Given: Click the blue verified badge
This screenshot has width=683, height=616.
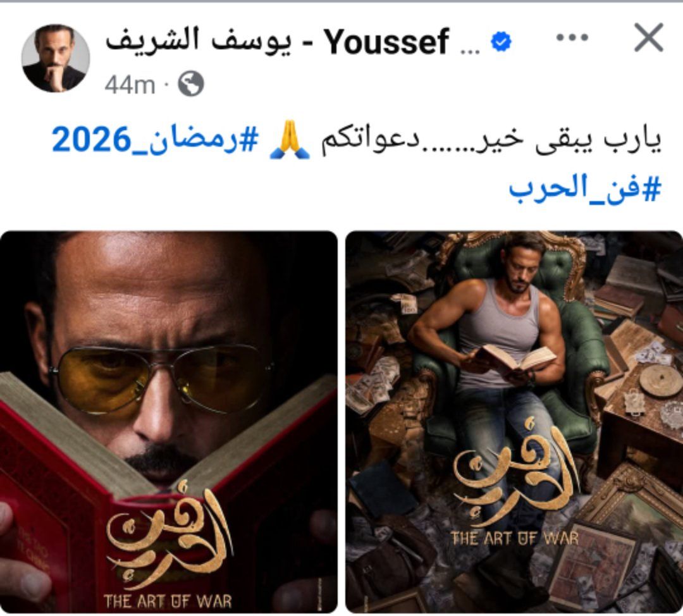Looking at the screenshot, I should click(x=501, y=42).
